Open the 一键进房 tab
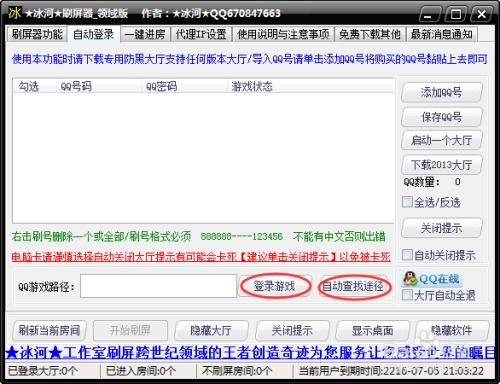This screenshot has width=500, height=384. point(145,34)
